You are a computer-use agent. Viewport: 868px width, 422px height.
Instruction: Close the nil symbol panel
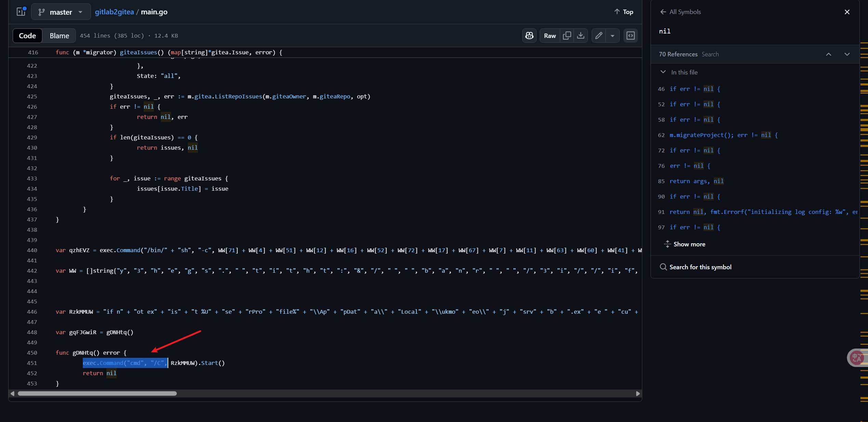tap(847, 12)
